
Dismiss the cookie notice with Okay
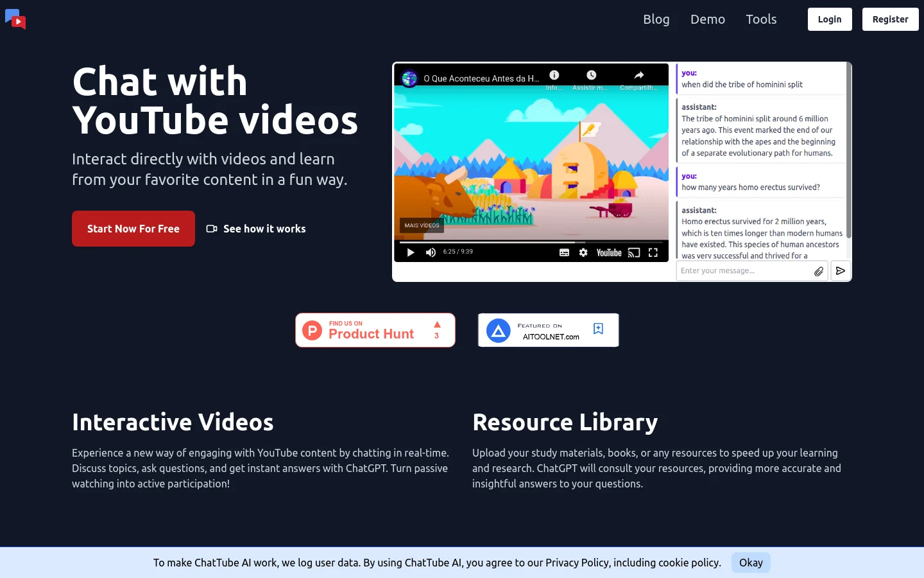(751, 562)
